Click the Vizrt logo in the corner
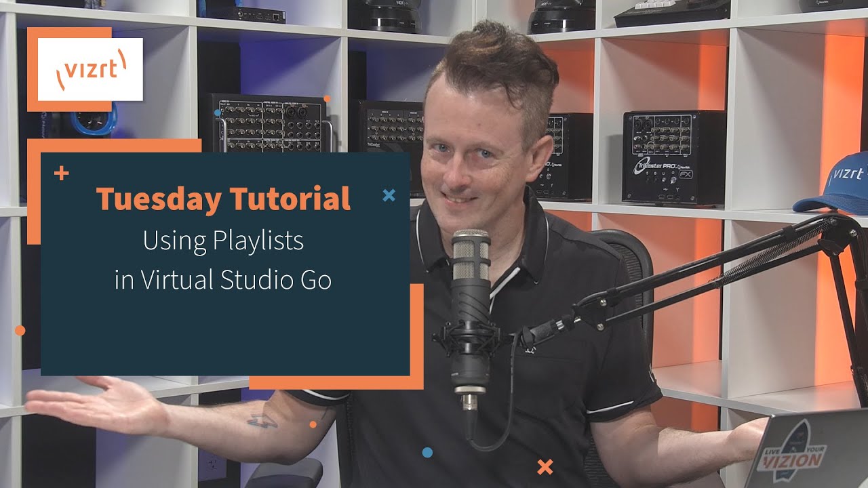 click(90, 69)
